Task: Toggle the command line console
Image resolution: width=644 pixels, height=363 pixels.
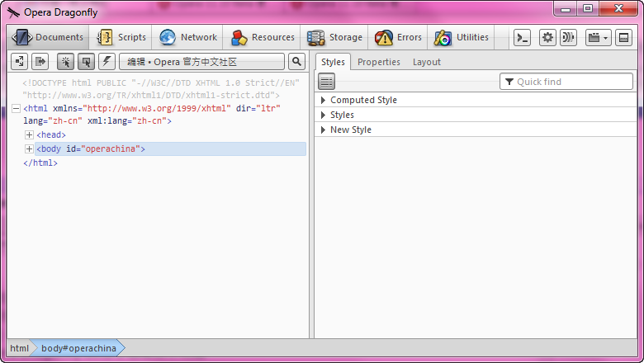Action: click(x=522, y=38)
